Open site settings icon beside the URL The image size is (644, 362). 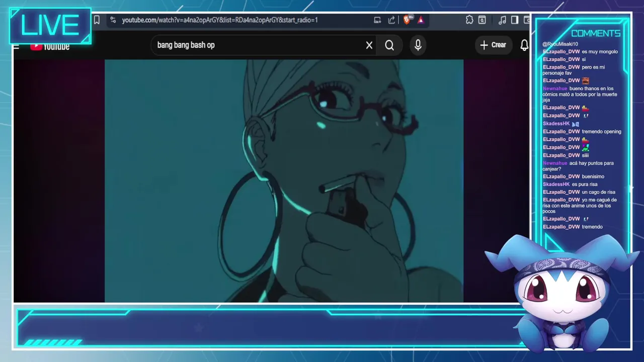pos(113,20)
